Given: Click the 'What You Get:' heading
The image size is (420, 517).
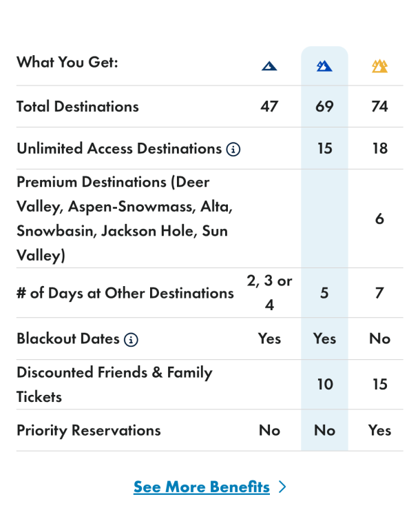Looking at the screenshot, I should tap(67, 62).
